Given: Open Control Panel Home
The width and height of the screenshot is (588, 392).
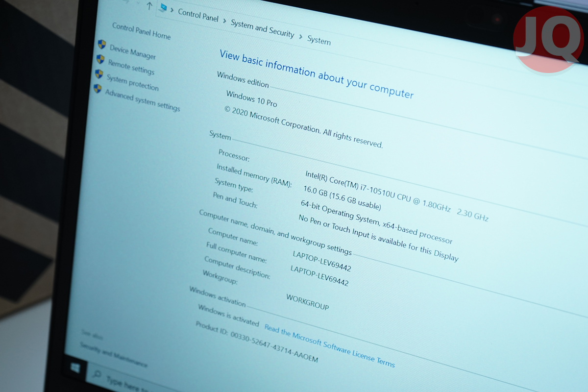Looking at the screenshot, I should [142, 31].
